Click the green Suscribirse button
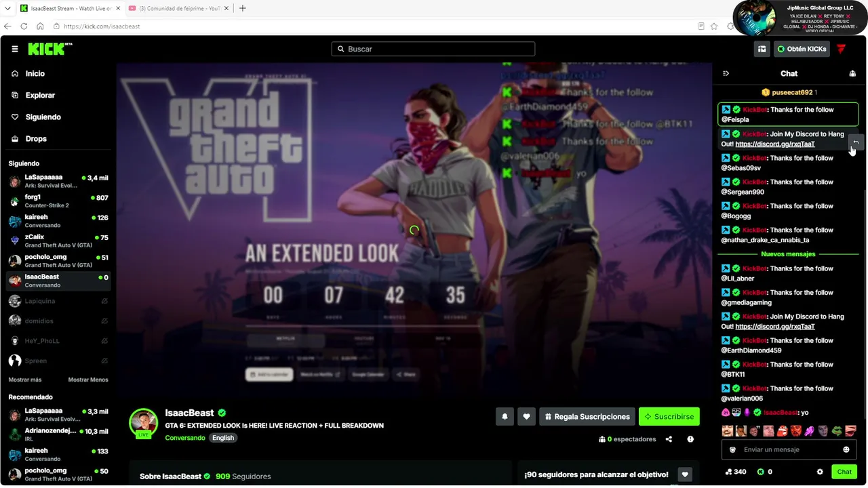Viewport: 868px width, 488px height. tap(669, 416)
